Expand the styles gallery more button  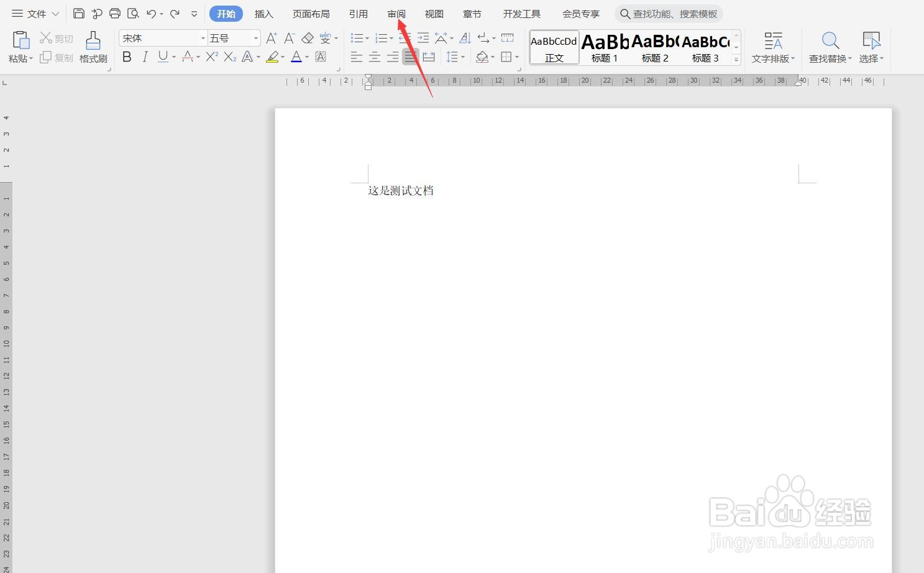[x=736, y=60]
